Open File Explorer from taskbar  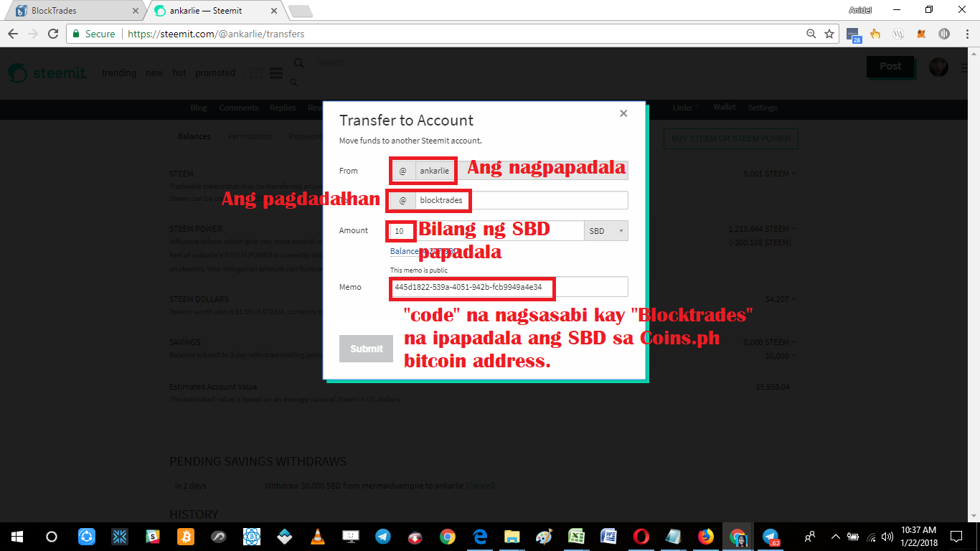(512, 536)
